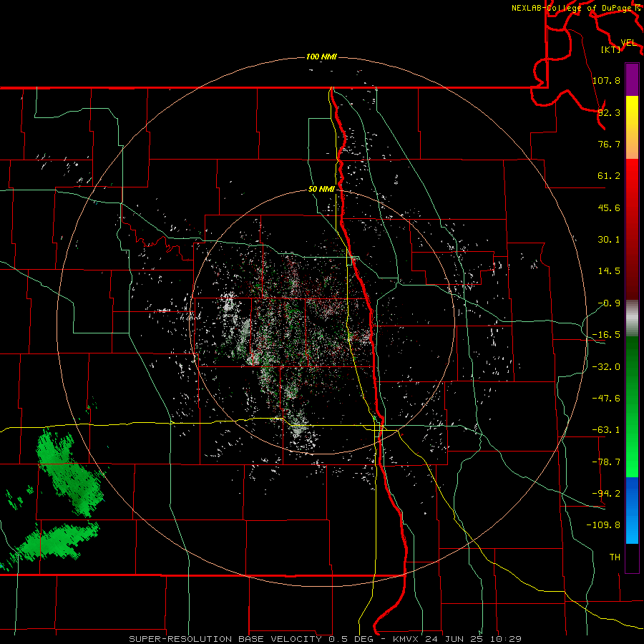644x644 pixels.
Task: Click the TH legend label
Action: click(x=615, y=557)
